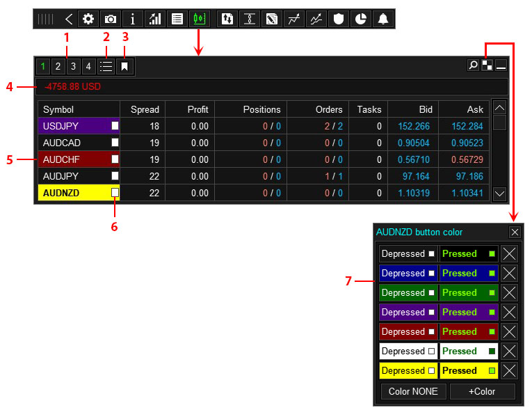Screen dimensions: 532x410
Task: Collapse the toolbar with the left chevron
Action: (68, 19)
